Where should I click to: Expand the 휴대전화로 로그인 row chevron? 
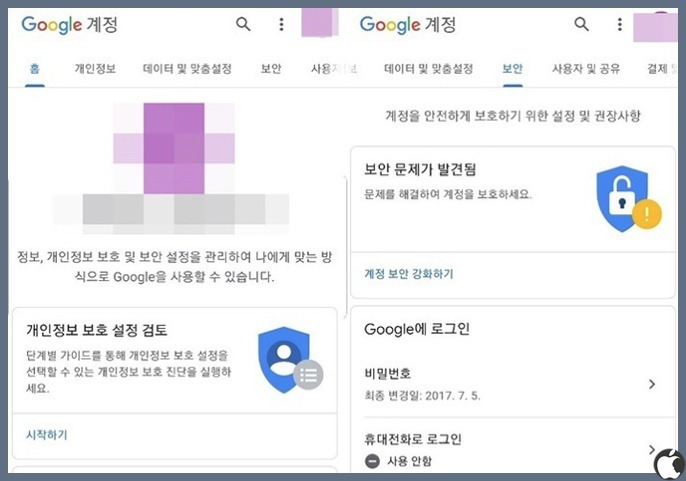652,449
